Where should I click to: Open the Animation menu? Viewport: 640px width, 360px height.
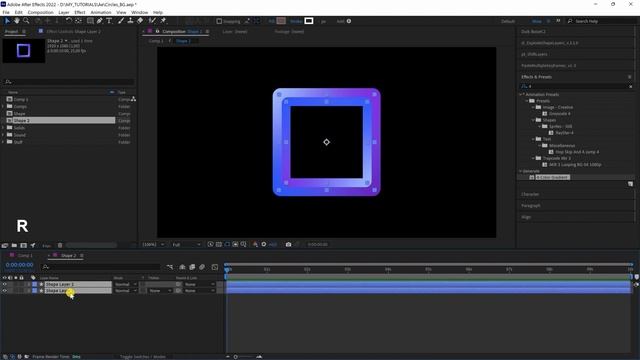coord(101,12)
